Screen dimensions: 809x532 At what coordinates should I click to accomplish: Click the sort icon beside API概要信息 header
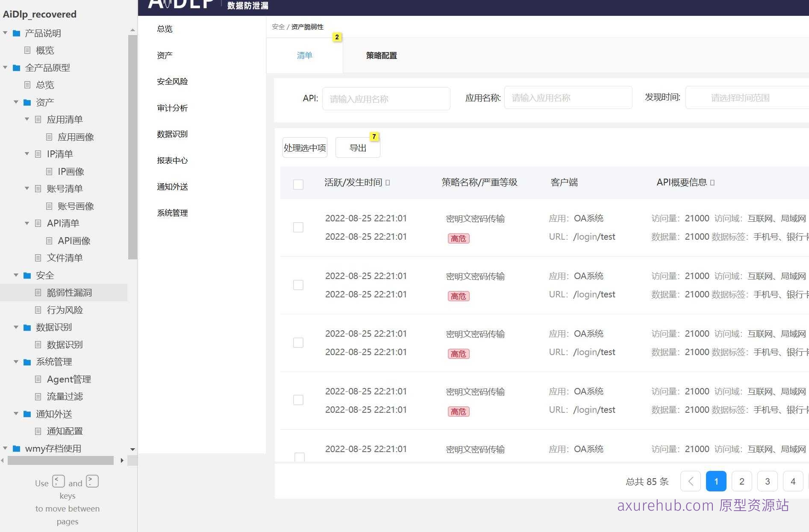712,182
